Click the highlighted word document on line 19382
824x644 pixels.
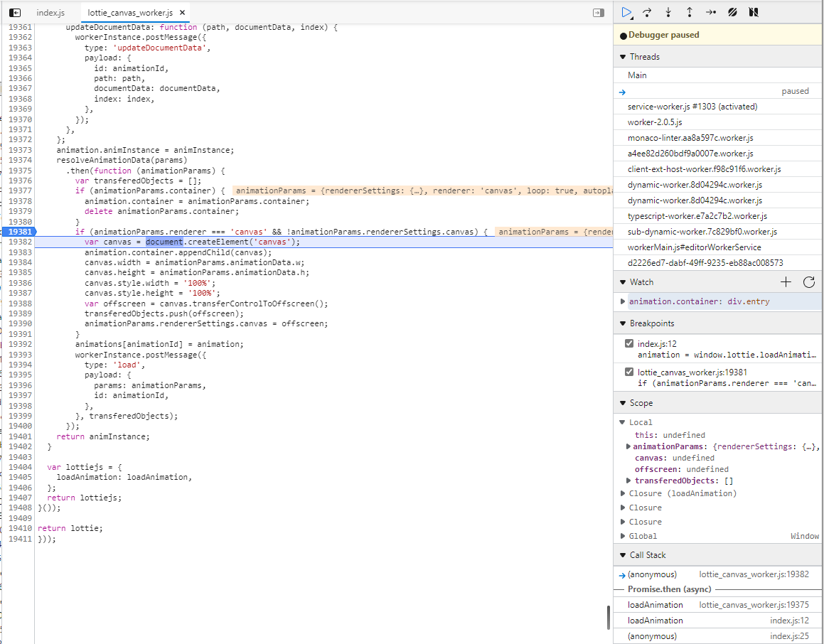(164, 242)
